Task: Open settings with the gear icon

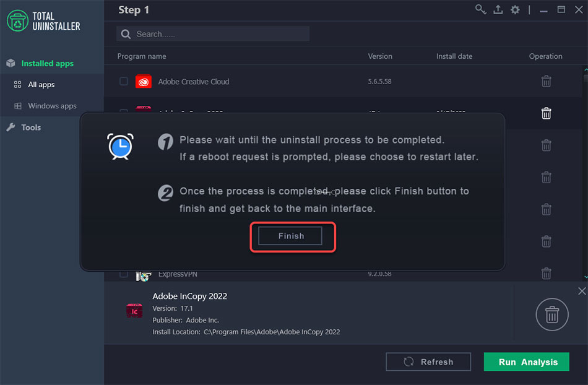Action: click(515, 9)
